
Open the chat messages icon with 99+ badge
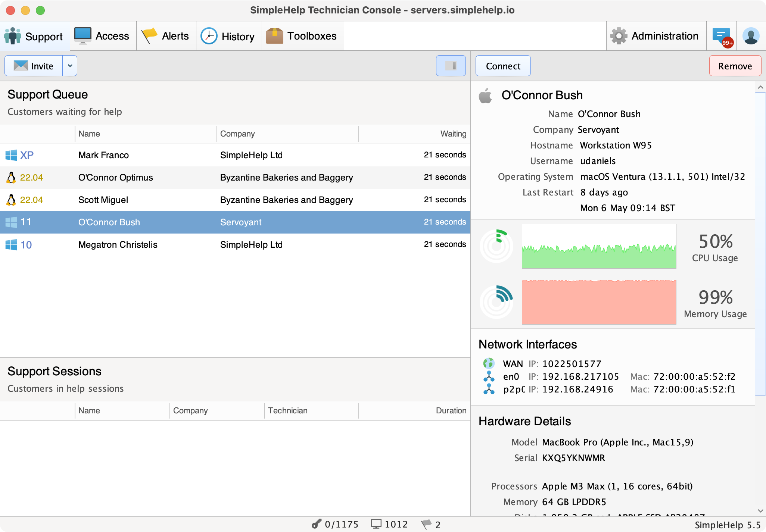pos(722,37)
